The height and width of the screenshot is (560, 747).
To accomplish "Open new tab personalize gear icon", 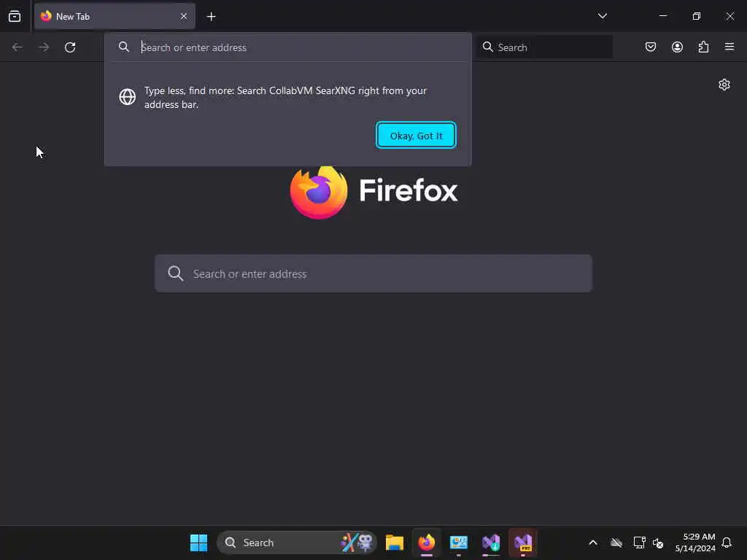I will coord(724,85).
